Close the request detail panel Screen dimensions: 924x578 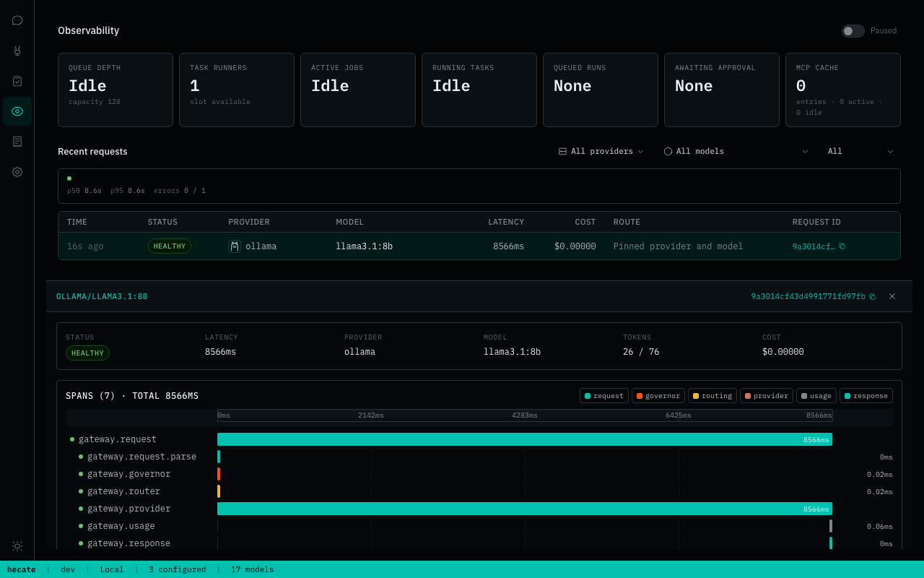point(892,296)
